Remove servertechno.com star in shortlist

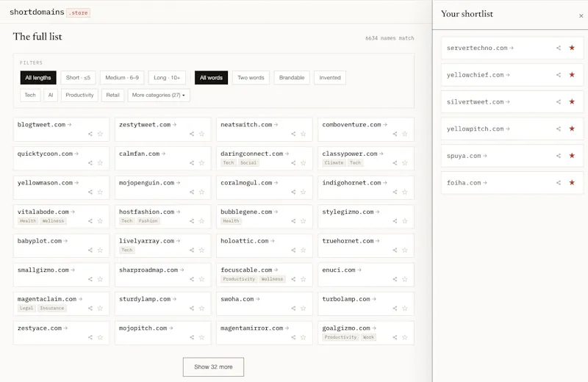(x=572, y=48)
